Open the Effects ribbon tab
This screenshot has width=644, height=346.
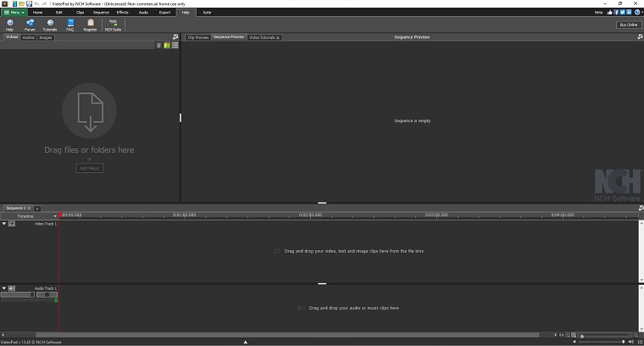(122, 13)
